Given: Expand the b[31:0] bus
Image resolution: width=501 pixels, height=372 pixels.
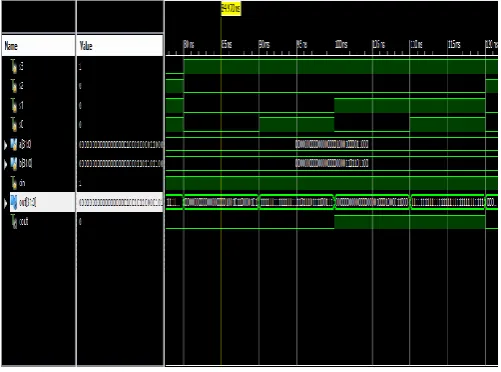Looking at the screenshot, I should pos(5,164).
